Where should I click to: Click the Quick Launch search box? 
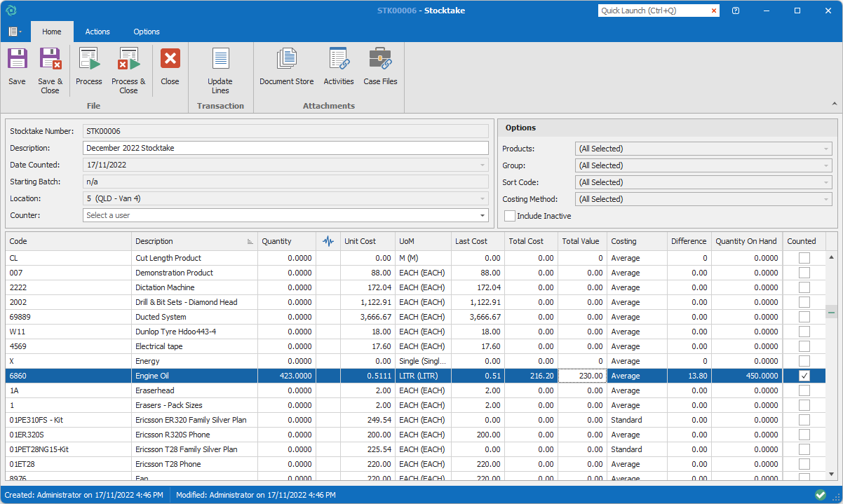pyautogui.click(x=654, y=11)
